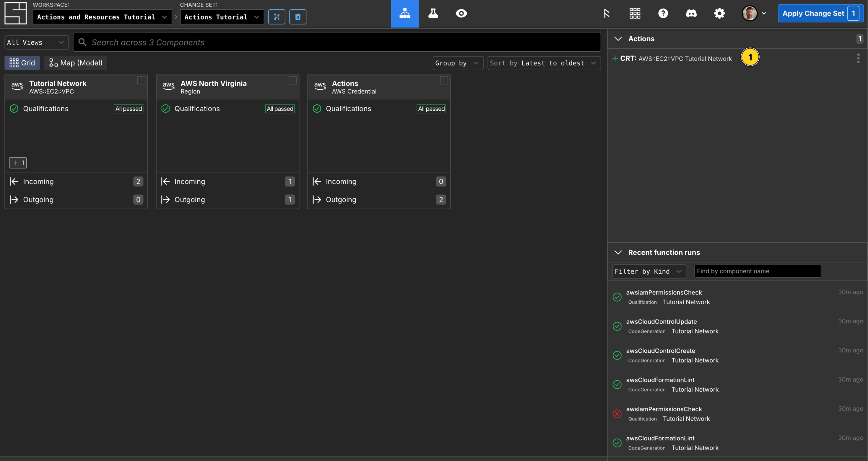Viewport: 868px width, 461px height.
Task: Open Incoming connections on Actions card
Action: 379,182
